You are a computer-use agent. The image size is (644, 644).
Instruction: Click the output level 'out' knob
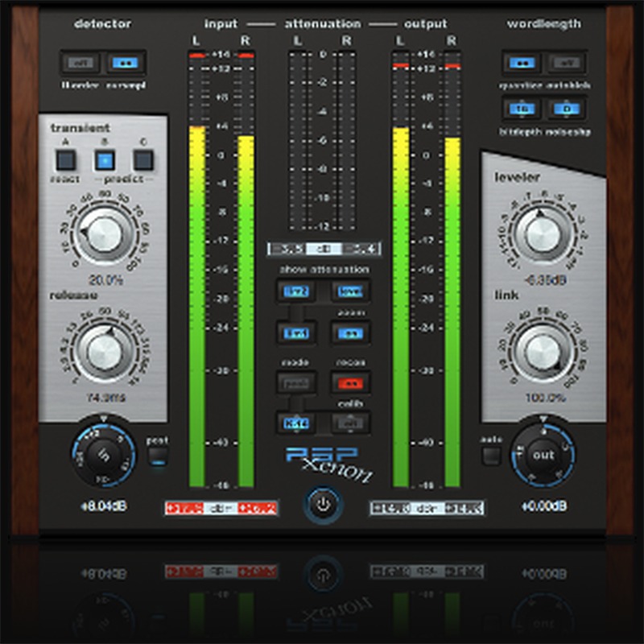click(x=543, y=455)
